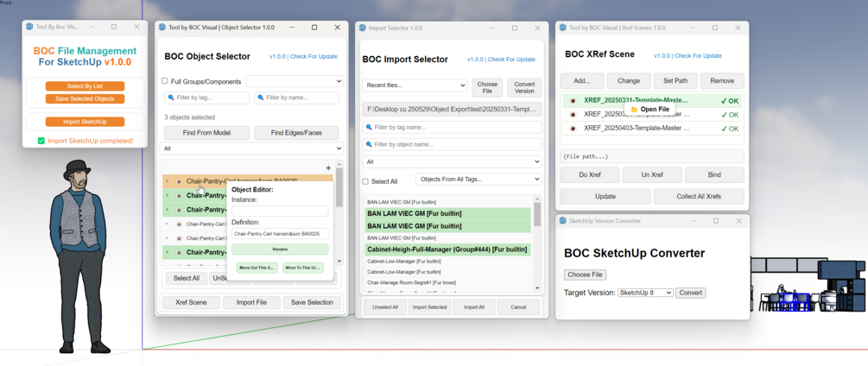
Task: Focus the Instance field in Object Editor
Action: click(x=280, y=211)
